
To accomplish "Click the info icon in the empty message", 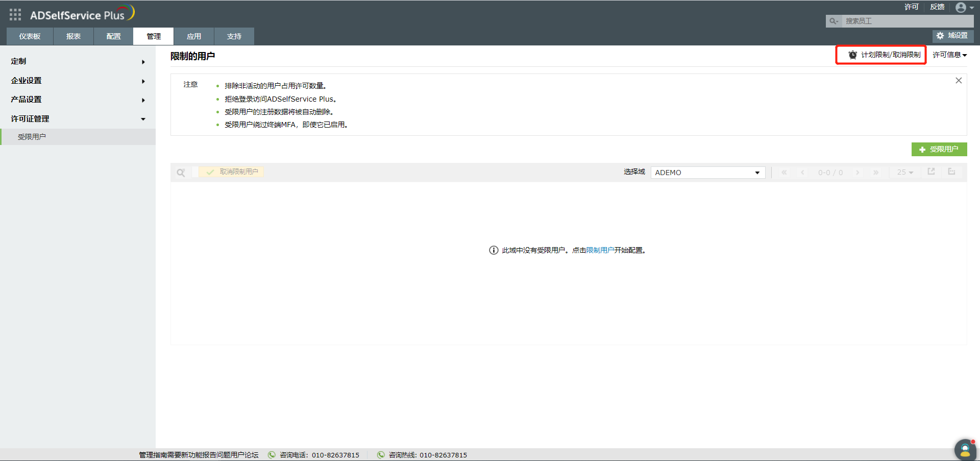I will pyautogui.click(x=494, y=250).
